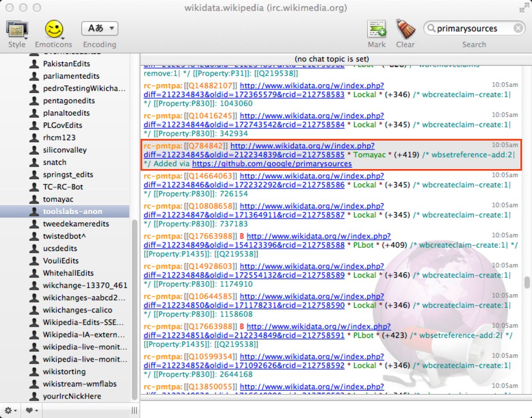This screenshot has width=532, height=418.
Task: Open the diff link for Q10644585
Action: (x=264, y=301)
